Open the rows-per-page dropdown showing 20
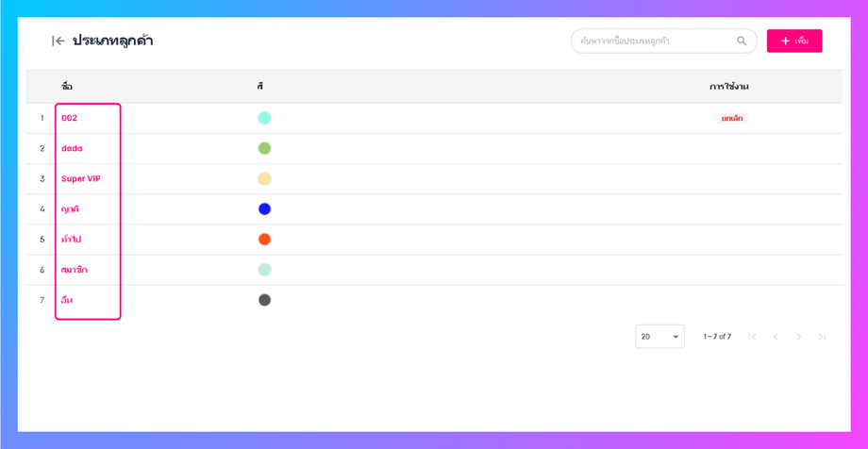Viewport: 868px width, 449px height. point(659,337)
